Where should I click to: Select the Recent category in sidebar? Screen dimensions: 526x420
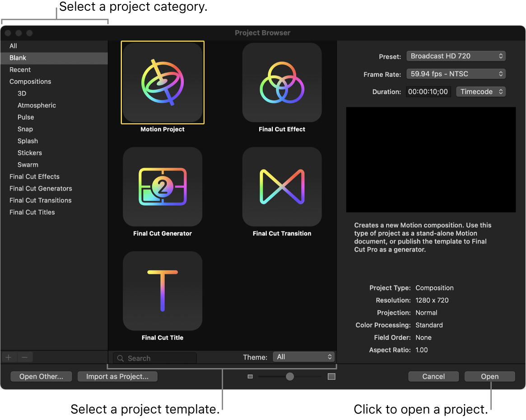(x=20, y=69)
